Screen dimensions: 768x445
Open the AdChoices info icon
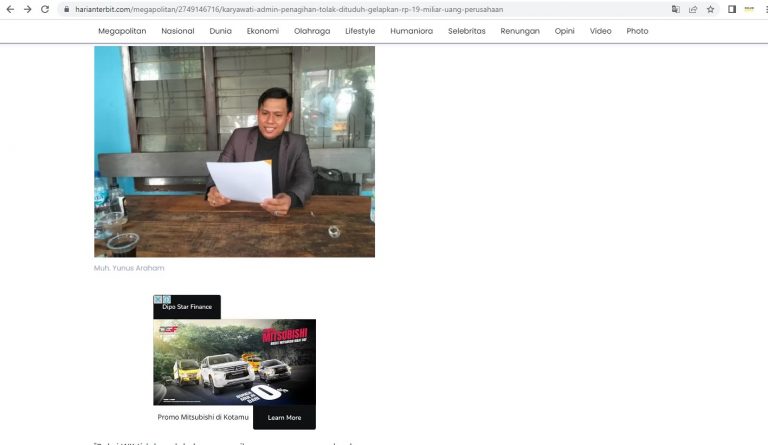click(167, 299)
